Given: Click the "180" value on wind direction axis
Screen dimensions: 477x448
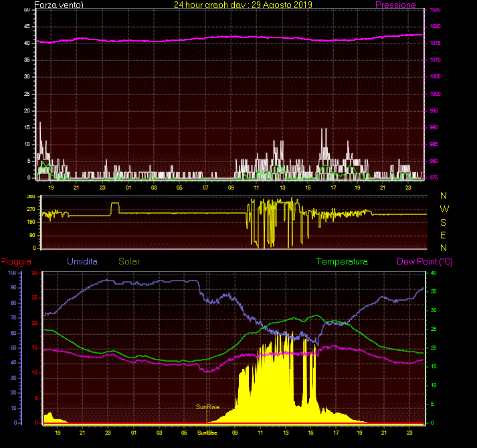Looking at the screenshot, I should pos(31,222).
